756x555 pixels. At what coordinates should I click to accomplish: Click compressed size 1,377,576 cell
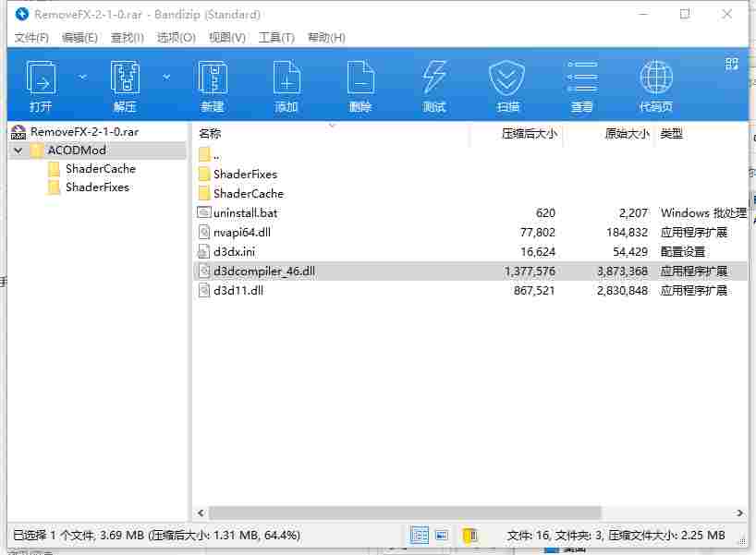coord(530,271)
